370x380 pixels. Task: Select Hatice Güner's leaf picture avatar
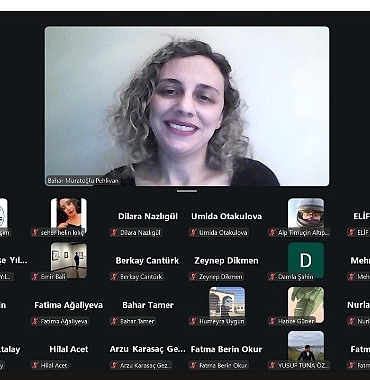tap(306, 305)
